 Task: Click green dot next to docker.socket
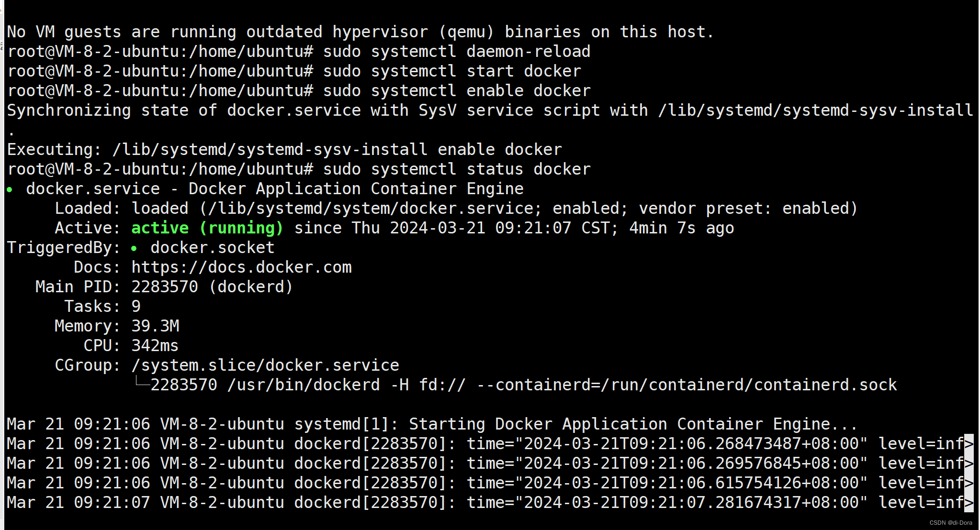(134, 248)
